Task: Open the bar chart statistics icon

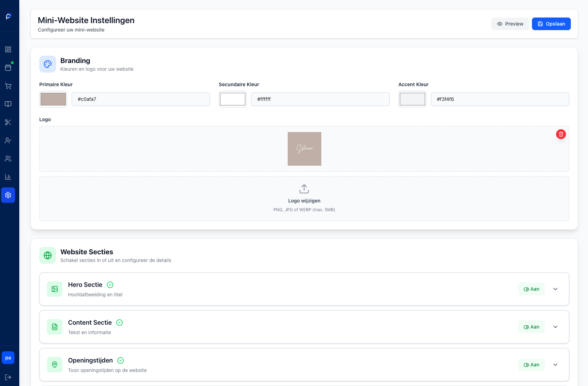Action: (8, 177)
